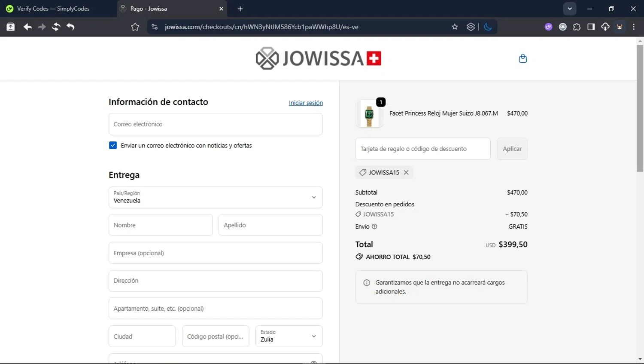Click the Subtotal $470,00 value
The height and width of the screenshot is (364, 644).
[517, 193]
